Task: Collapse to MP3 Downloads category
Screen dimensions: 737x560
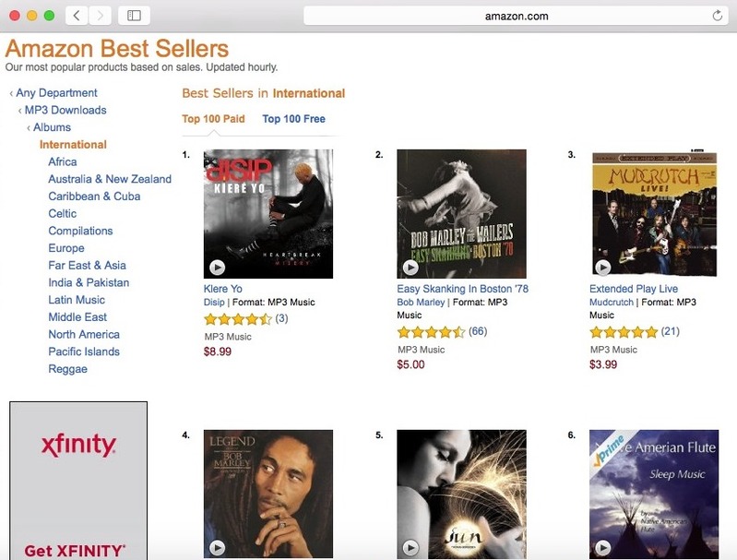Action: coord(65,110)
